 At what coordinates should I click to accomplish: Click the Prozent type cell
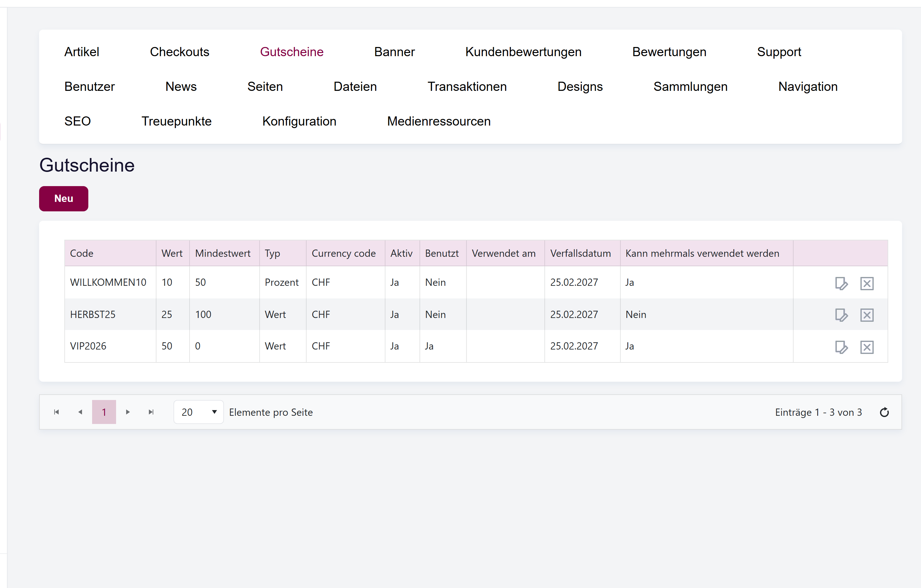pos(283,282)
